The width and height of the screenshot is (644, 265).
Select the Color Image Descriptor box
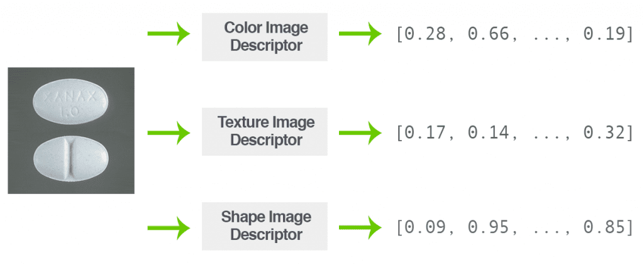point(265,37)
